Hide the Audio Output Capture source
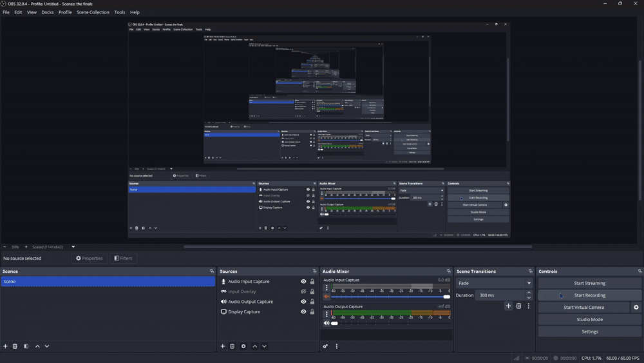The width and height of the screenshot is (644, 363). point(303,302)
